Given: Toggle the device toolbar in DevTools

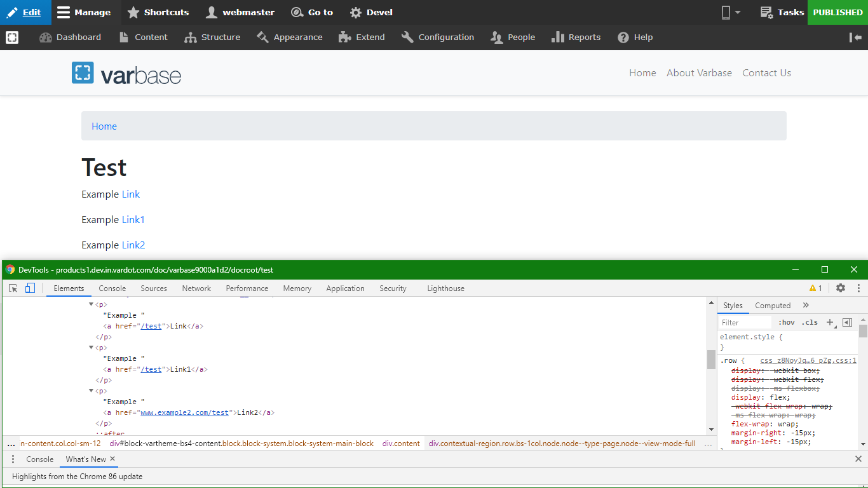Looking at the screenshot, I should (x=30, y=288).
